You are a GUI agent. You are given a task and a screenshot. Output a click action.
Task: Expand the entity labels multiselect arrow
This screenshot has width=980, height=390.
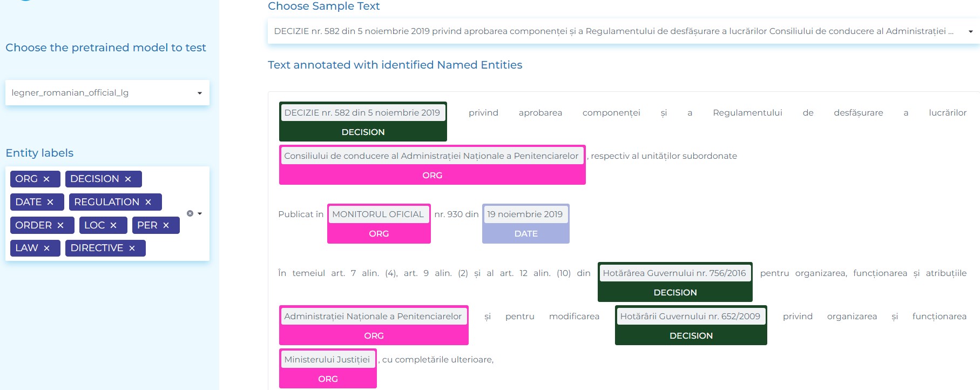coord(200,213)
